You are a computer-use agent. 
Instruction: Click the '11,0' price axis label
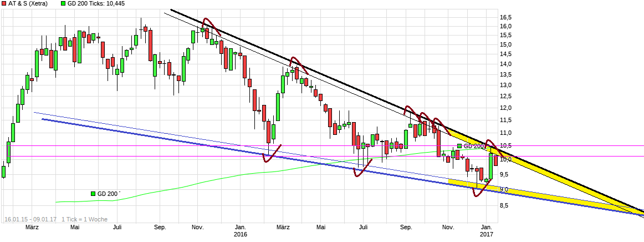tap(505, 133)
